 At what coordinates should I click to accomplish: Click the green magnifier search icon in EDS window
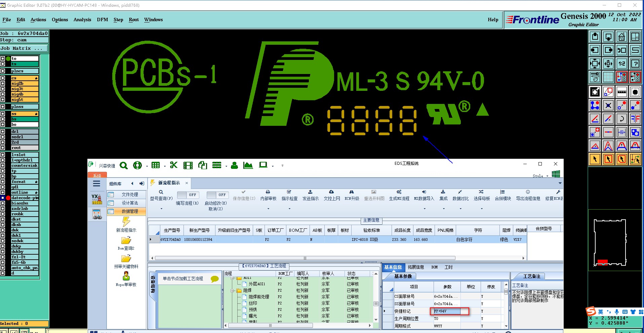point(124,165)
